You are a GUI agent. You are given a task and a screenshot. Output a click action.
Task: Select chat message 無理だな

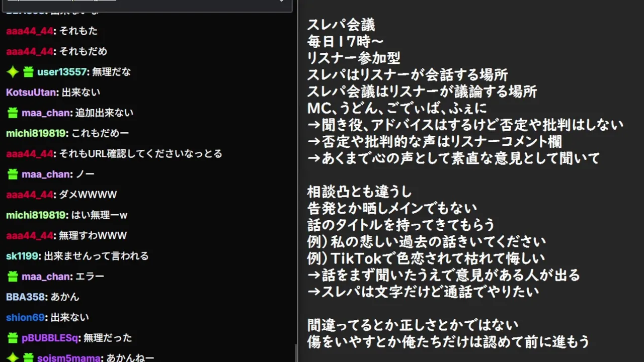(111, 72)
